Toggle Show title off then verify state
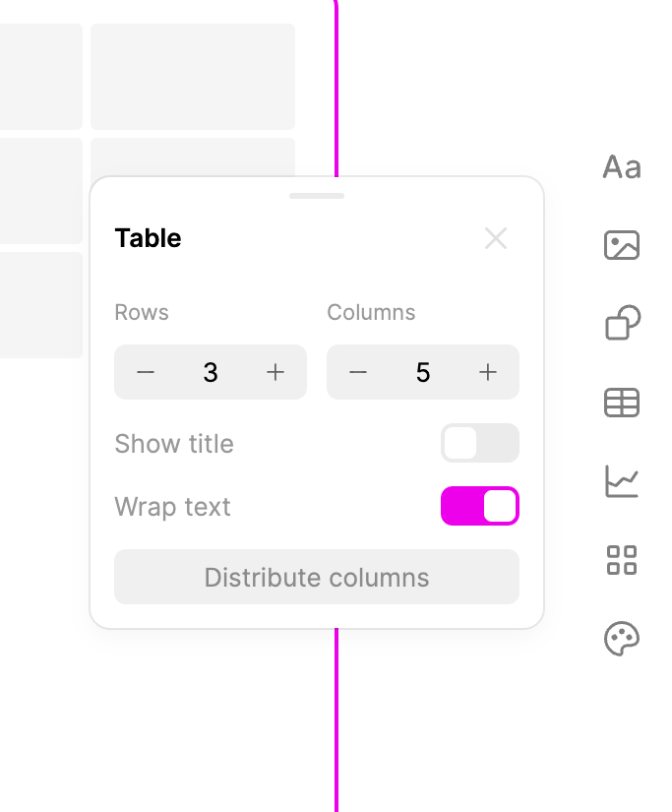Image resolution: width=672 pixels, height=812 pixels. click(479, 444)
